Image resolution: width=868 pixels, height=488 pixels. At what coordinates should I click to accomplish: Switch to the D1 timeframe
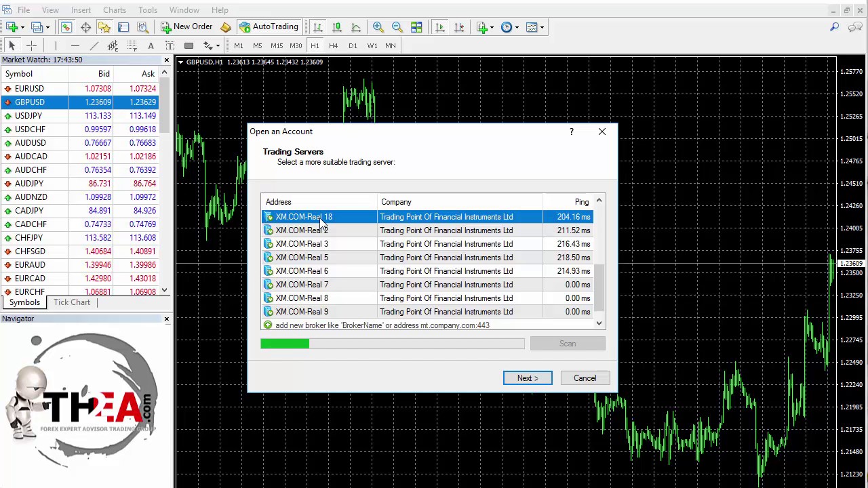pos(353,45)
